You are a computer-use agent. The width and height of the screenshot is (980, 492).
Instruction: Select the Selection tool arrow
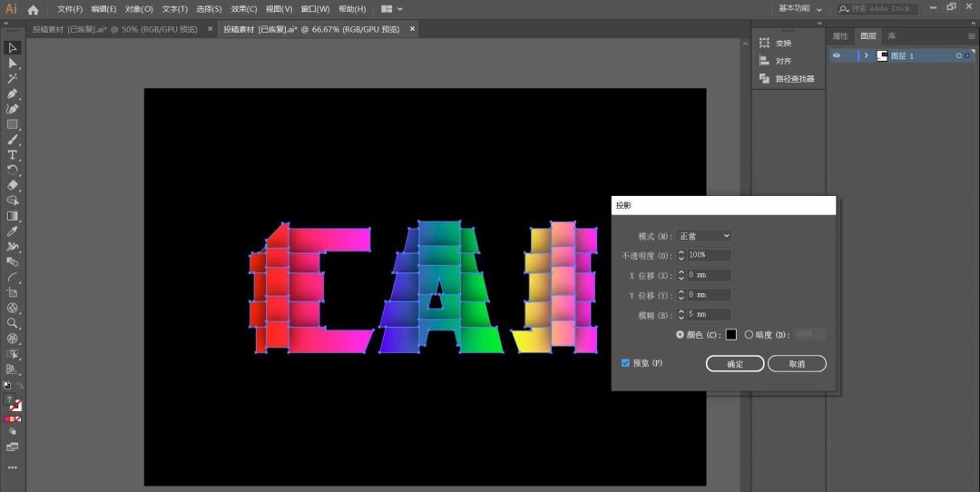coord(13,47)
